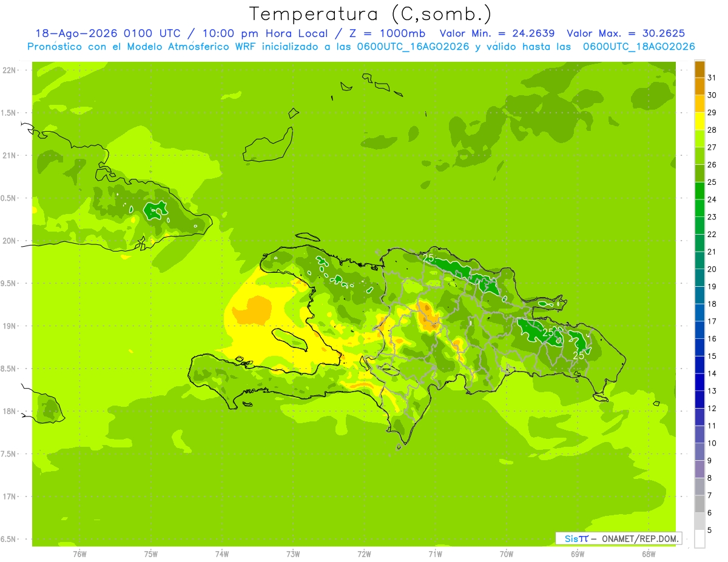Pick the yellow legend swatch between 28 and 29
The height and width of the screenshot is (562, 728).
click(x=699, y=121)
